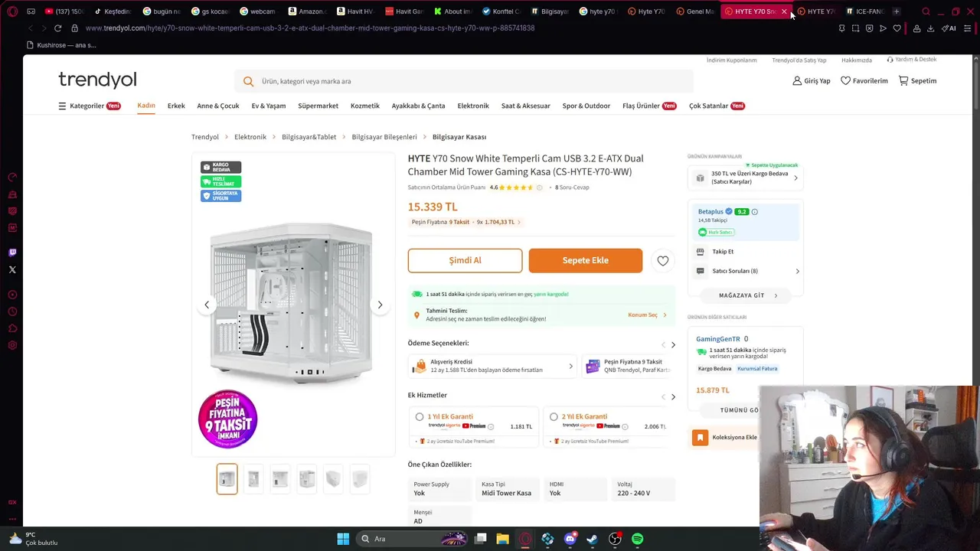Screen dimensions: 980x551
Task: Expand Satıcı Soruları (8) chevron
Action: pos(797,271)
